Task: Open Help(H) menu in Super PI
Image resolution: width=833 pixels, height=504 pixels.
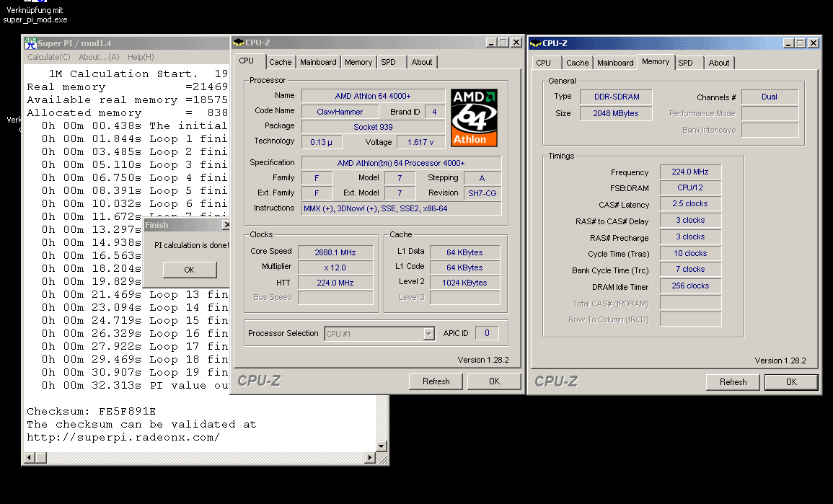Action: (141, 57)
